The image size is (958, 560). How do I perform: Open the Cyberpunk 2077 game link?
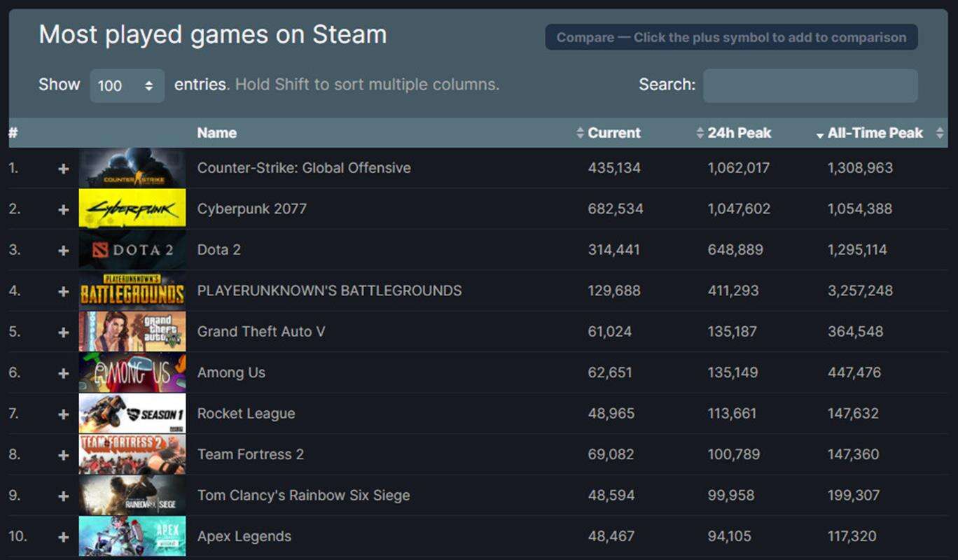point(251,209)
